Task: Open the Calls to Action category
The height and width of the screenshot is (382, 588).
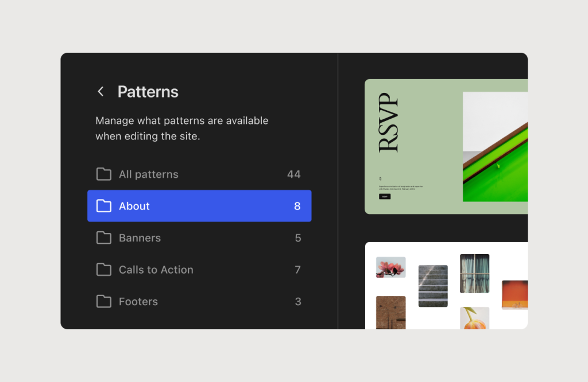Action: coord(199,270)
